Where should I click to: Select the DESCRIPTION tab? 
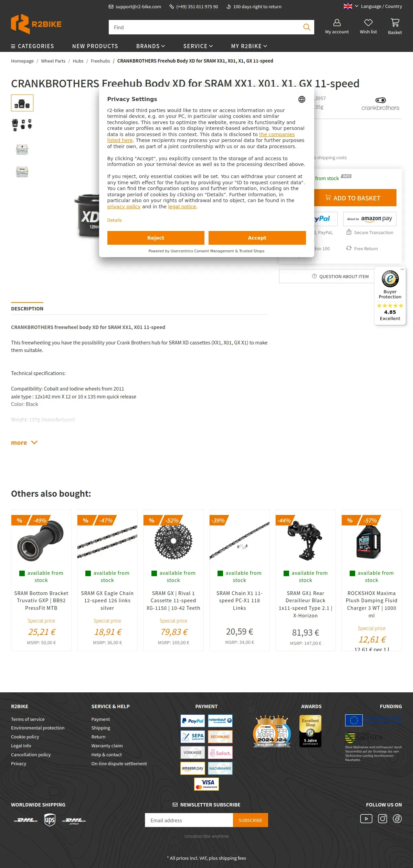[x=27, y=309]
